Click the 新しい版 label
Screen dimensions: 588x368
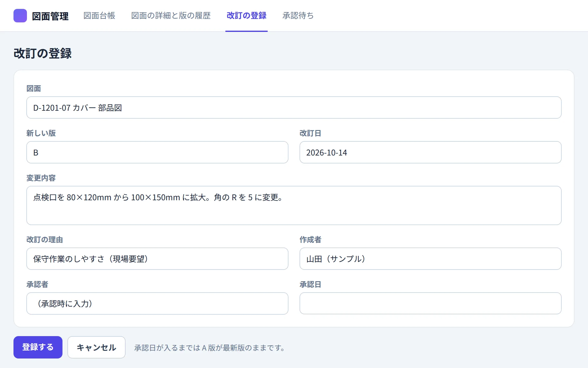[x=41, y=133]
